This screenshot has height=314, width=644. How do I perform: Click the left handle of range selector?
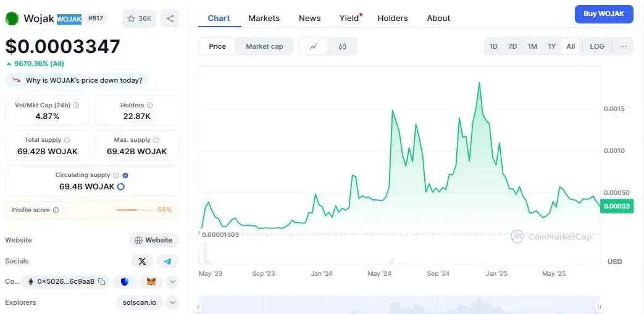click(x=198, y=307)
